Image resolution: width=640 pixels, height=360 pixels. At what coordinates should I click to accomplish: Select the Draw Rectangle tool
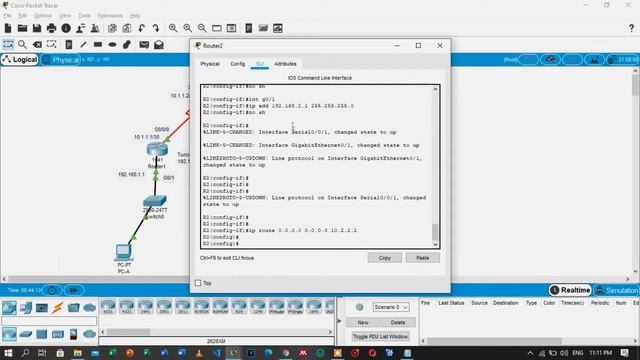[98, 44]
